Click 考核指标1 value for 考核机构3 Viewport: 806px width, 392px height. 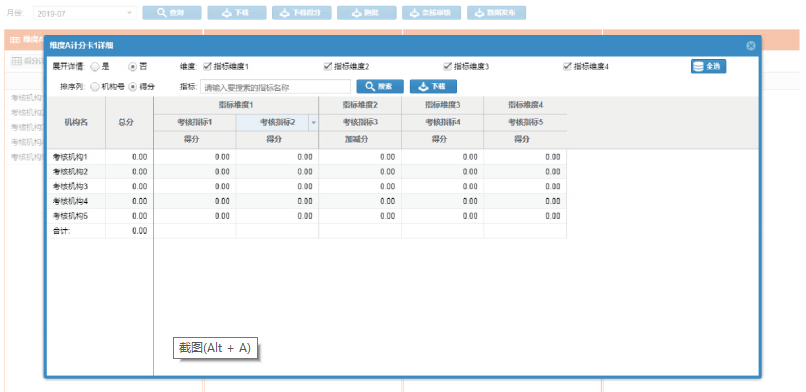click(x=222, y=186)
